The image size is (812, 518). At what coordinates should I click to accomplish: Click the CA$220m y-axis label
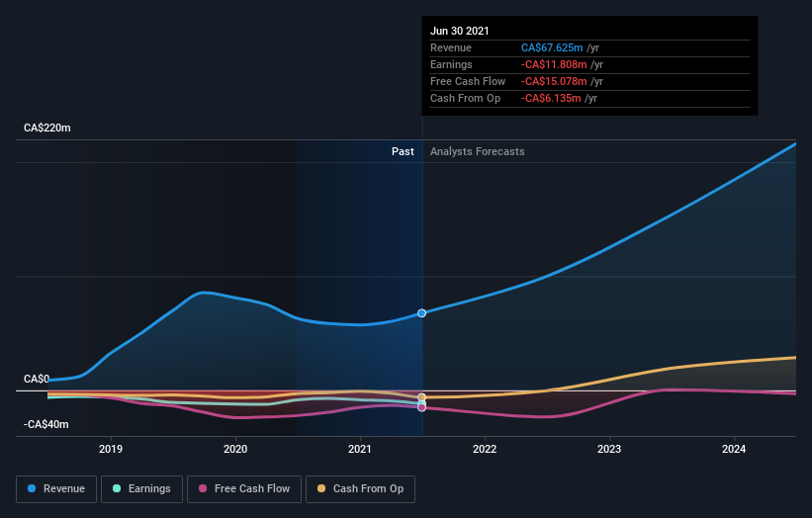[x=47, y=128]
